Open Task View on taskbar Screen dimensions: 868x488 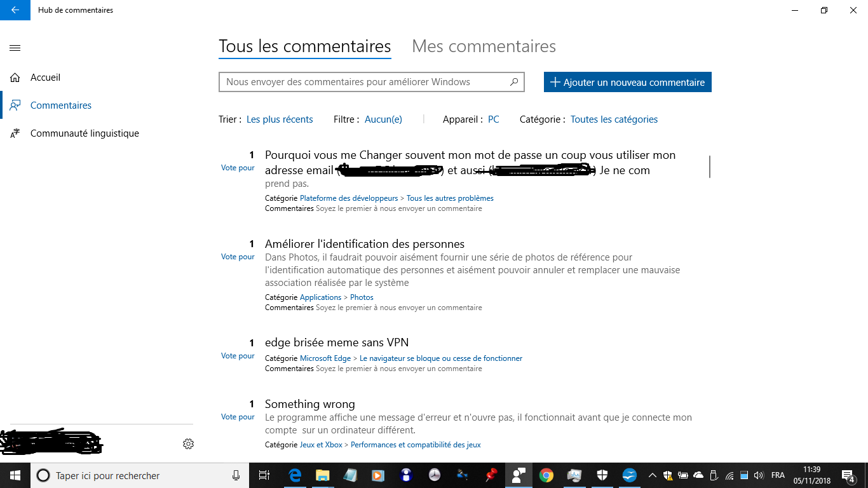point(264,475)
